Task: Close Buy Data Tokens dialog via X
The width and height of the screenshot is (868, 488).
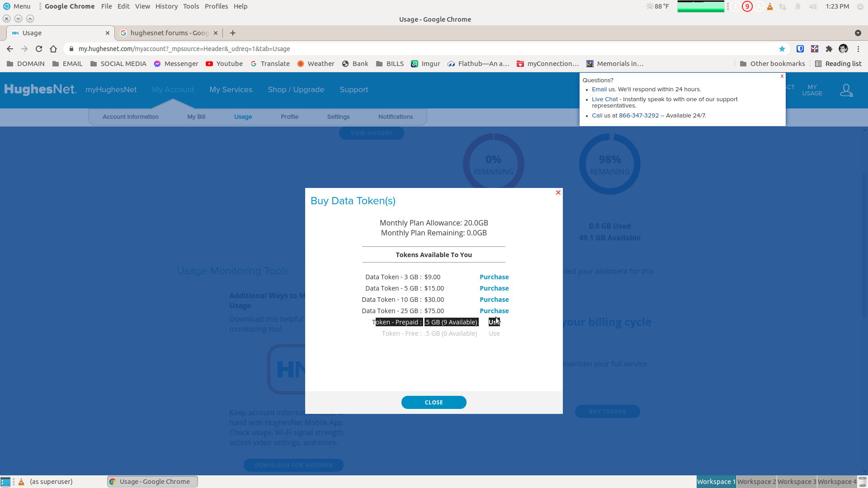Action: coord(558,192)
